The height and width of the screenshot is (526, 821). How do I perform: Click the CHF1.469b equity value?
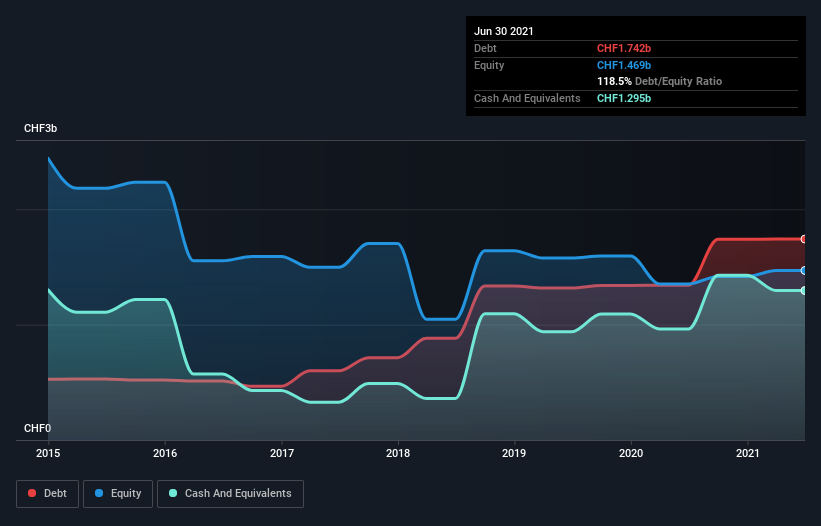pyautogui.click(x=624, y=65)
